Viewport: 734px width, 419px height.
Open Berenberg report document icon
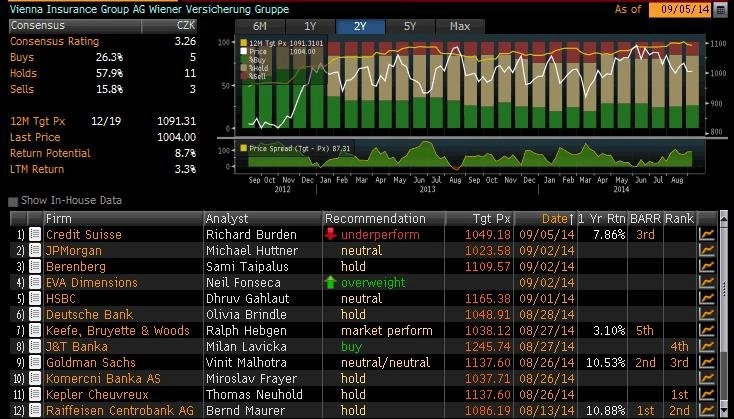(x=35, y=266)
